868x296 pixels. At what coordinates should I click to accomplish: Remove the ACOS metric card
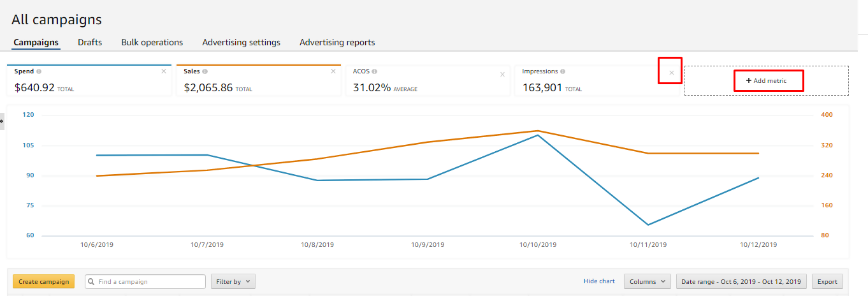point(502,74)
